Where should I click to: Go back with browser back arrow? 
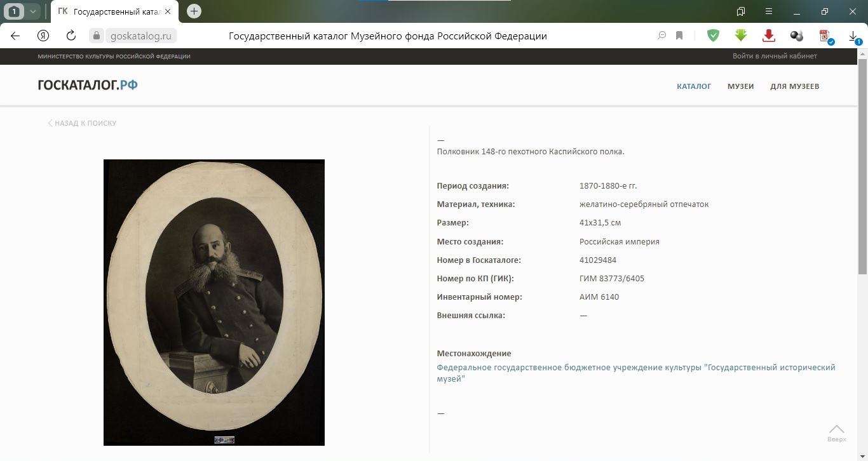point(15,36)
